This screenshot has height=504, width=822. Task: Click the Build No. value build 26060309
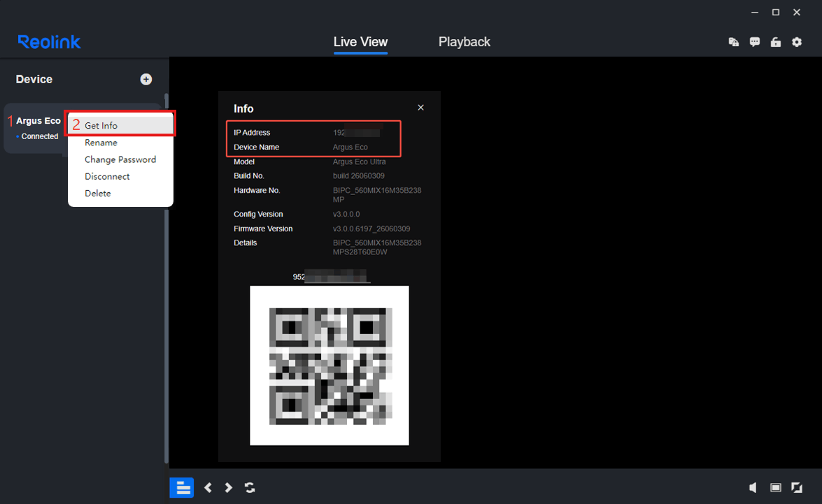click(359, 176)
